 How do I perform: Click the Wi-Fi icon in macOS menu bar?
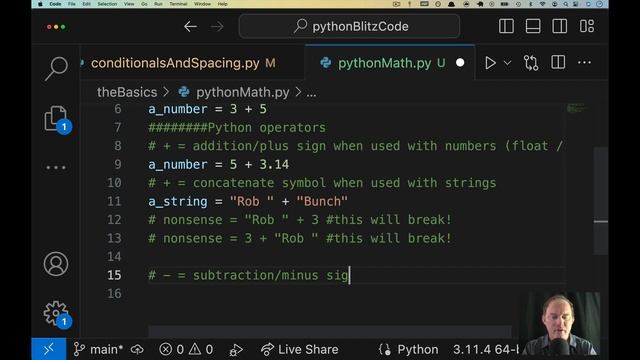coord(542,4)
